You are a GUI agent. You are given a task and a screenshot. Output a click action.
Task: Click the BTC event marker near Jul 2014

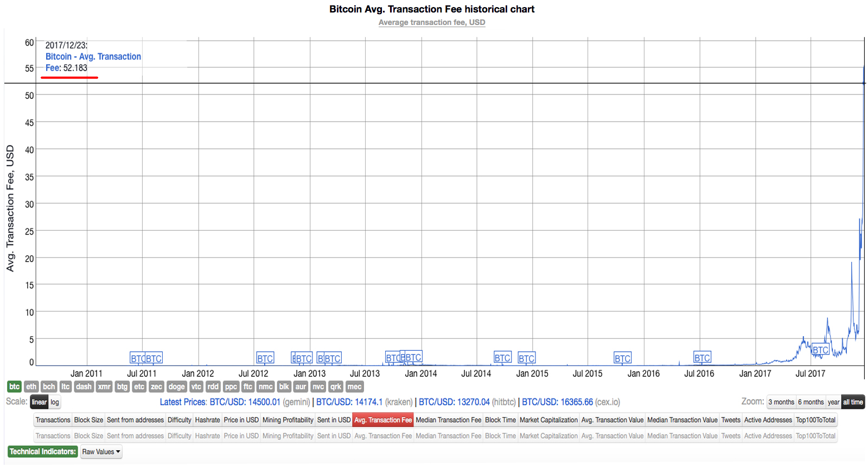coord(502,358)
